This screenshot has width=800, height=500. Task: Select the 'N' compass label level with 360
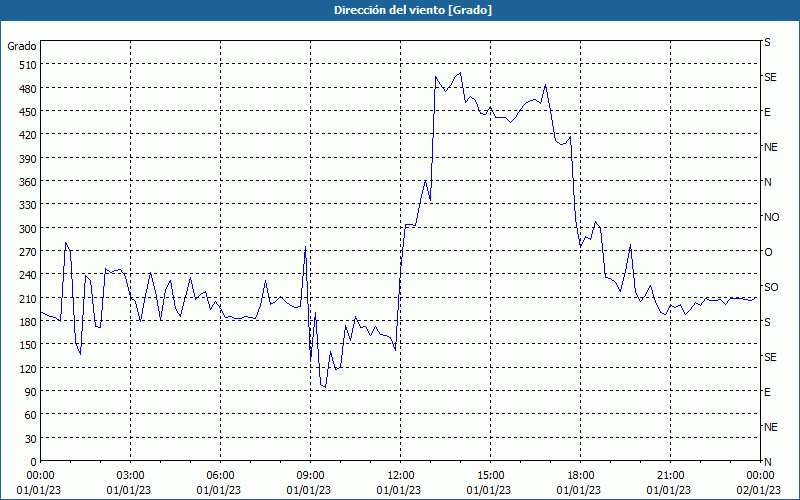coord(768,182)
